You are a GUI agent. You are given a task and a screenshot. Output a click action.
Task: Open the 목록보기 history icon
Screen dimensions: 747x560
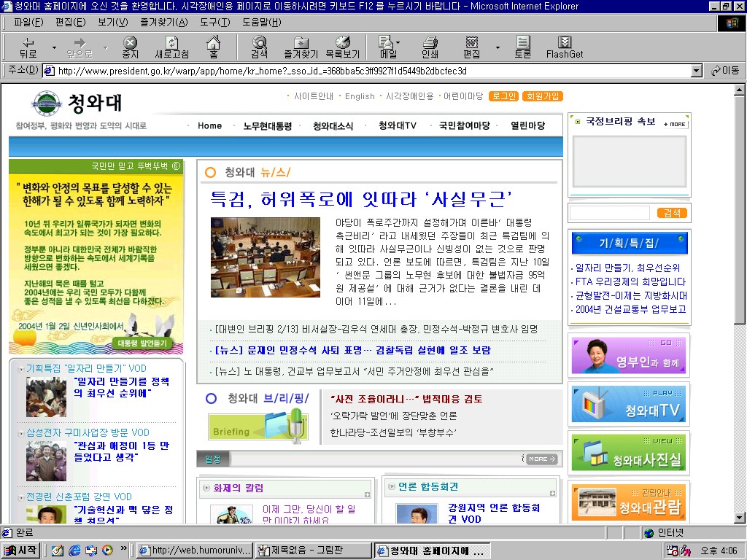343,47
